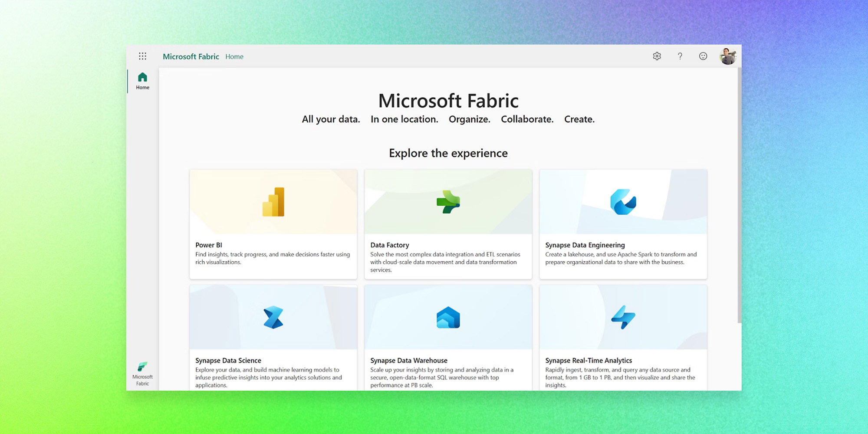Viewport: 868px width, 434px height.
Task: Click the green Data Factory icon
Action: (x=448, y=202)
